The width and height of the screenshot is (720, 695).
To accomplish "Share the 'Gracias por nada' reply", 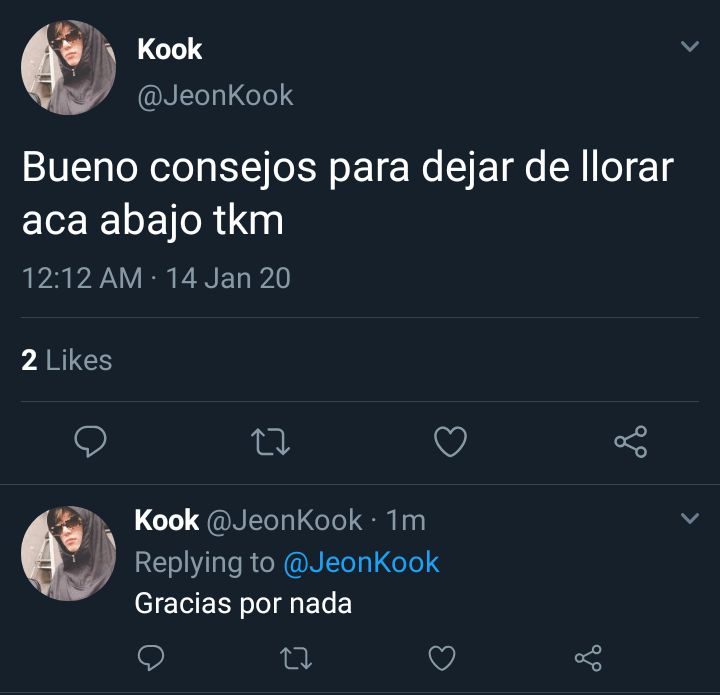I will pos(588,658).
